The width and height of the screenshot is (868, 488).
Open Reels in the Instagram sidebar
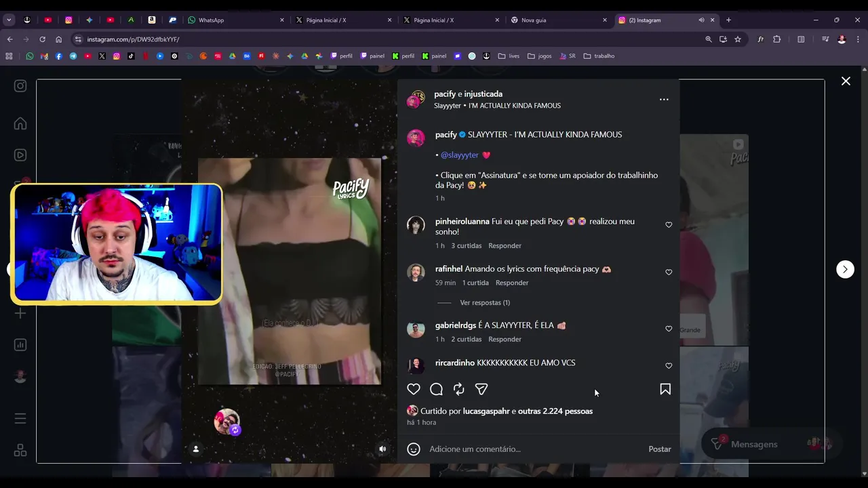pyautogui.click(x=20, y=155)
